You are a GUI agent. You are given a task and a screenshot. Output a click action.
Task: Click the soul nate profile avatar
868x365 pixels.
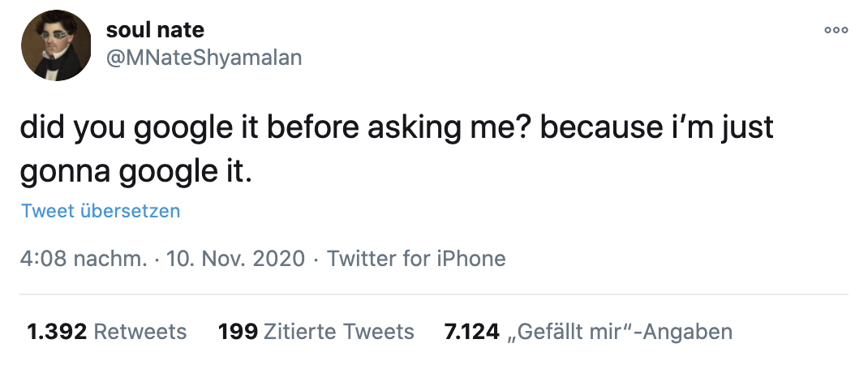(x=56, y=45)
